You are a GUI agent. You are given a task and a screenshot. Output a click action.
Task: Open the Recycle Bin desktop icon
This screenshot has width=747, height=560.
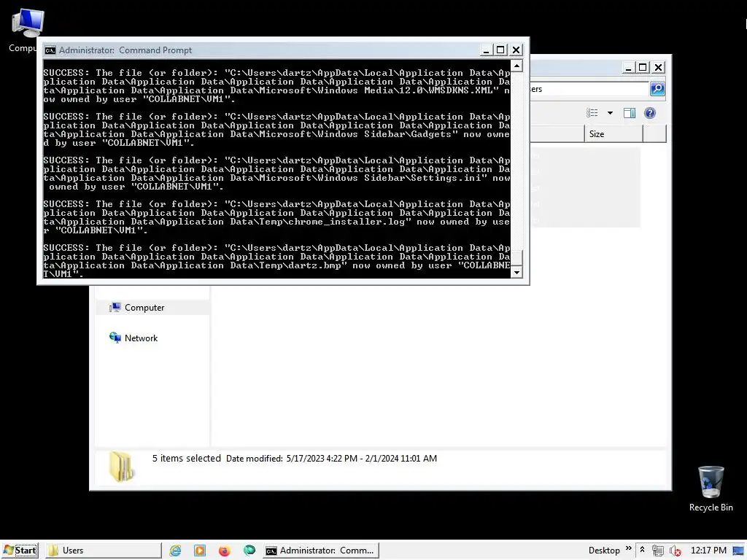711,489
